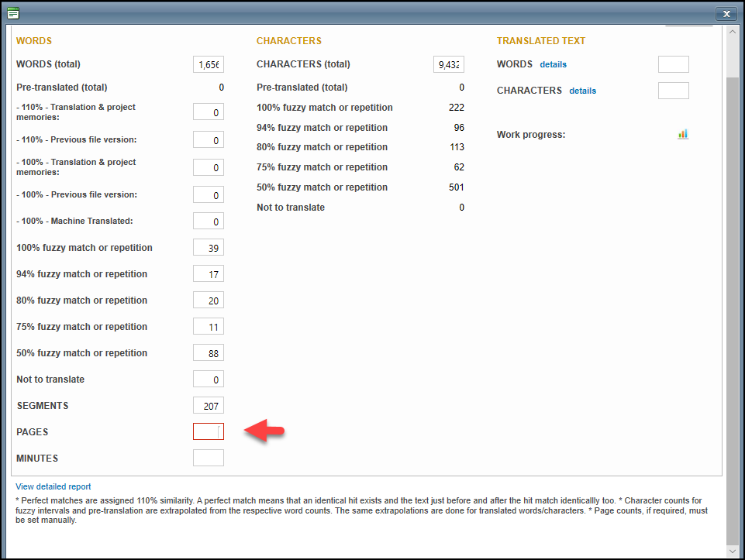This screenshot has width=745, height=560.
Task: Select the PAGES input field
Action: (x=209, y=432)
